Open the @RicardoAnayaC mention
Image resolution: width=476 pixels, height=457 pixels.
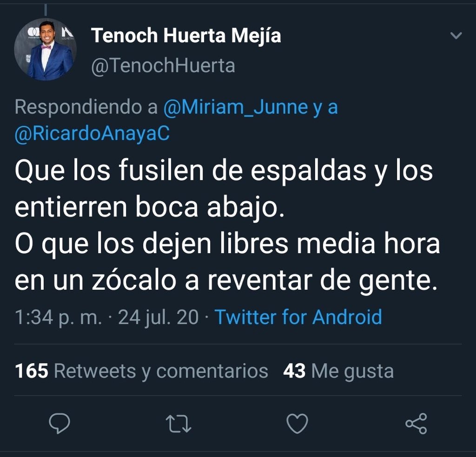click(x=92, y=133)
